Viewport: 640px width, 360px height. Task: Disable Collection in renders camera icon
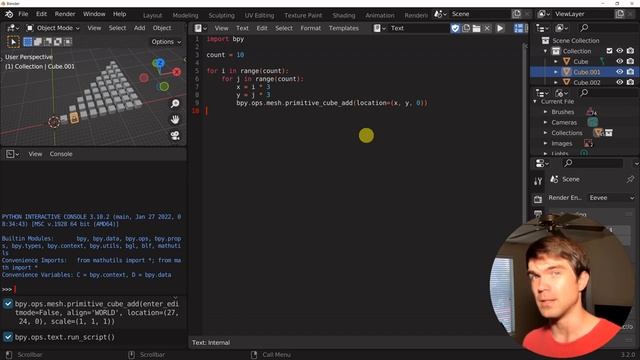click(630, 51)
